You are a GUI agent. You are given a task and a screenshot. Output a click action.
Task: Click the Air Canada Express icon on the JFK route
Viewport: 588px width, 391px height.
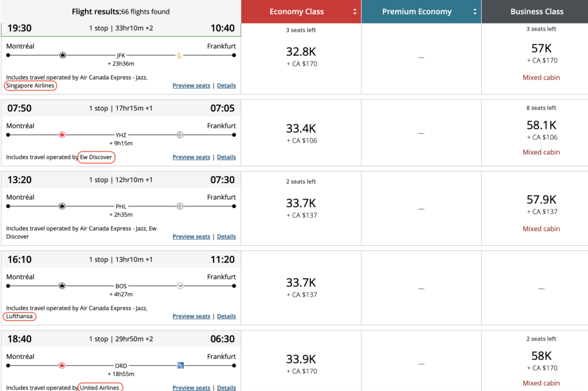click(x=63, y=55)
